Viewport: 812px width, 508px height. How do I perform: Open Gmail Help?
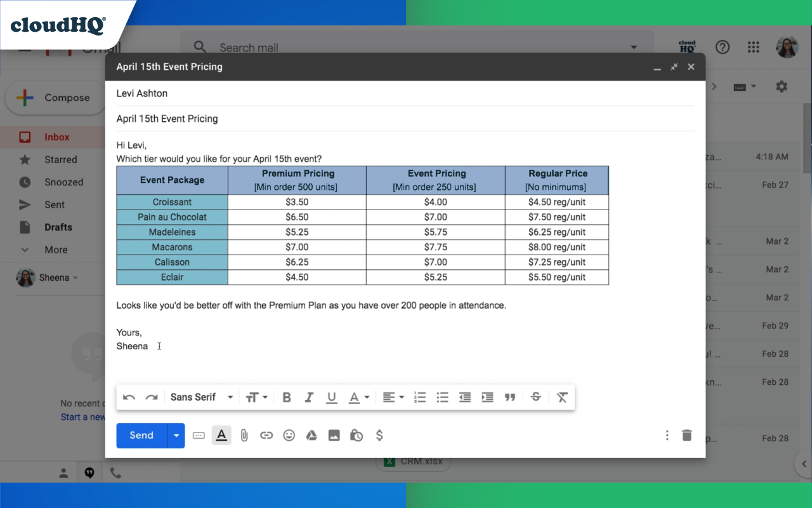[x=722, y=47]
